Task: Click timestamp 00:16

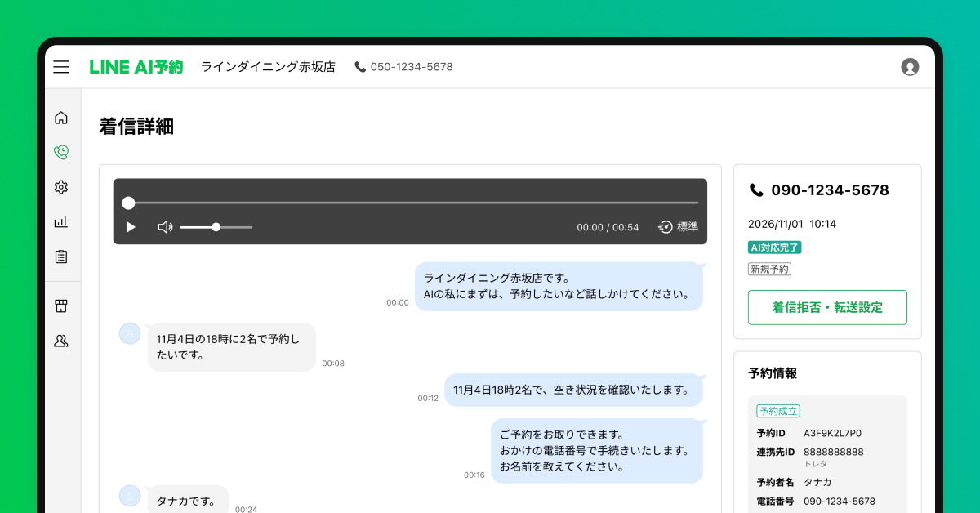Action: click(x=474, y=475)
